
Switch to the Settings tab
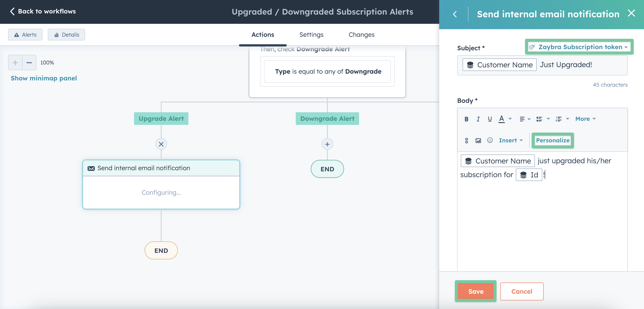click(311, 35)
